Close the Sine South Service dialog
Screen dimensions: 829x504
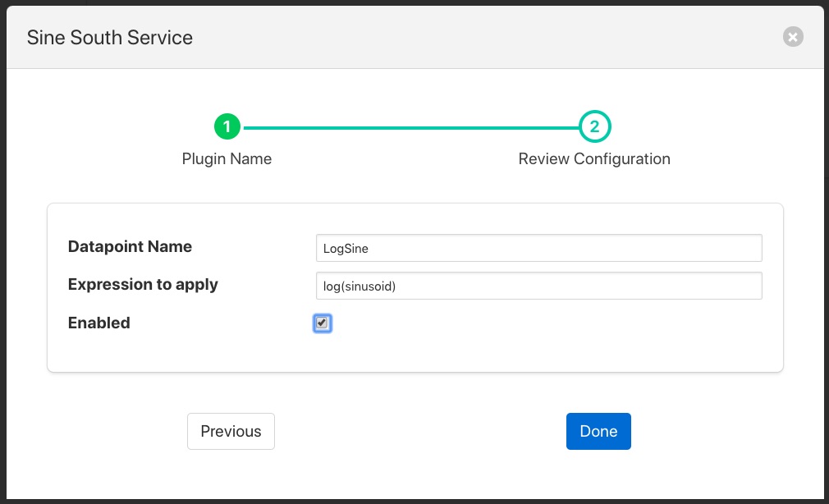(792, 37)
